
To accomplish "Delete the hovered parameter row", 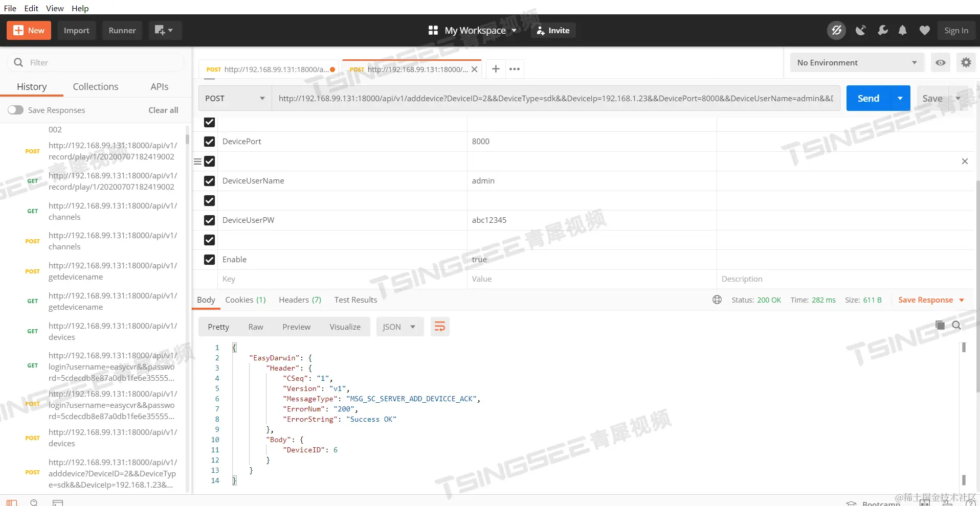I will [x=965, y=162].
